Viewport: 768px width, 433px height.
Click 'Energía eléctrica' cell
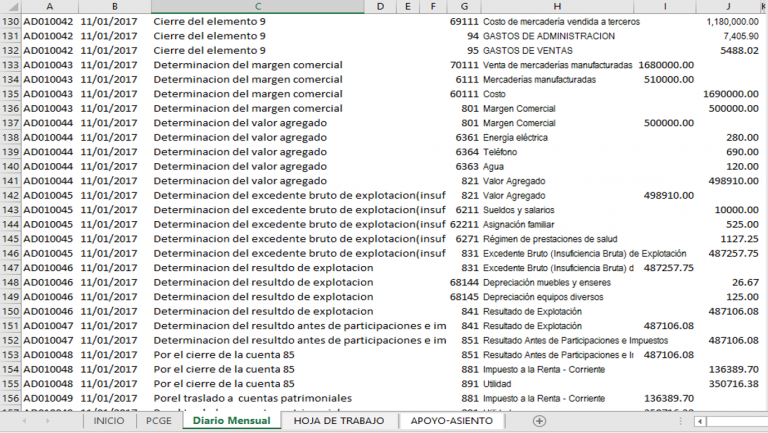click(x=515, y=138)
